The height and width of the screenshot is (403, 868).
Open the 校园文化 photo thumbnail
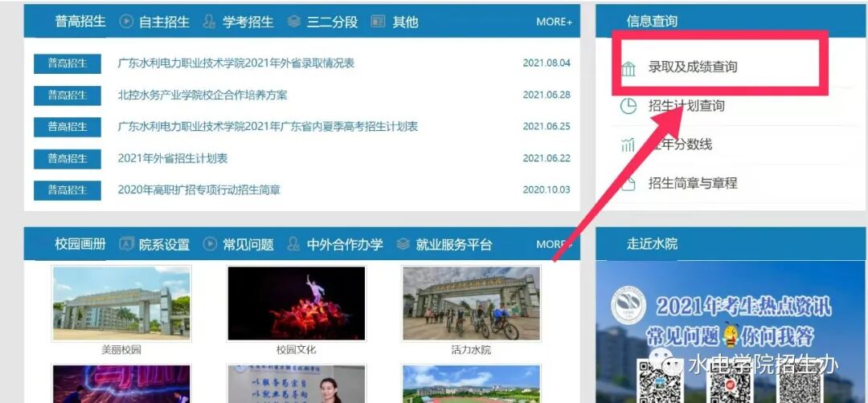[296, 303]
